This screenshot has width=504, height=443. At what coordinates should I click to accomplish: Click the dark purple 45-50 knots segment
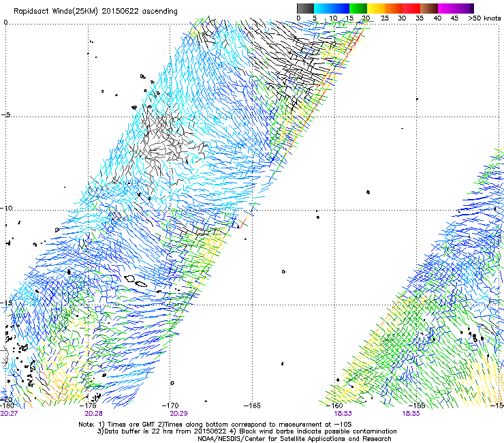coord(464,8)
